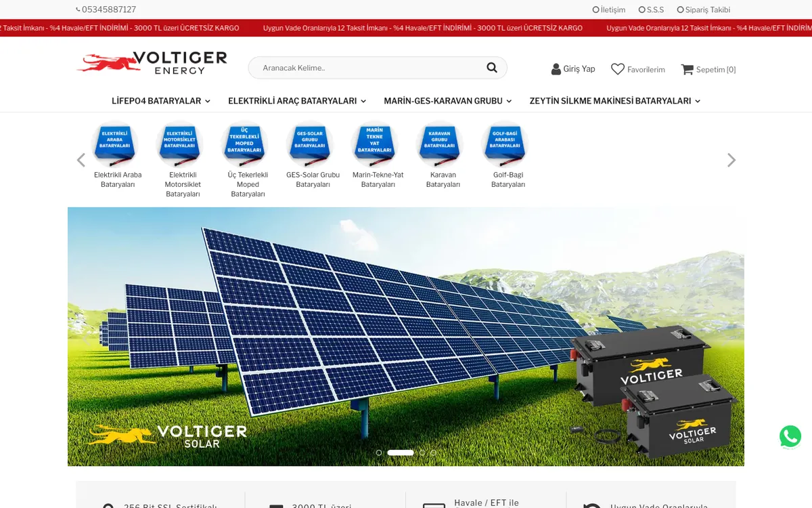Image resolution: width=812 pixels, height=508 pixels.
Task: Expand MARİN-GES-KARAVAN GRUBU menu
Action: point(448,101)
